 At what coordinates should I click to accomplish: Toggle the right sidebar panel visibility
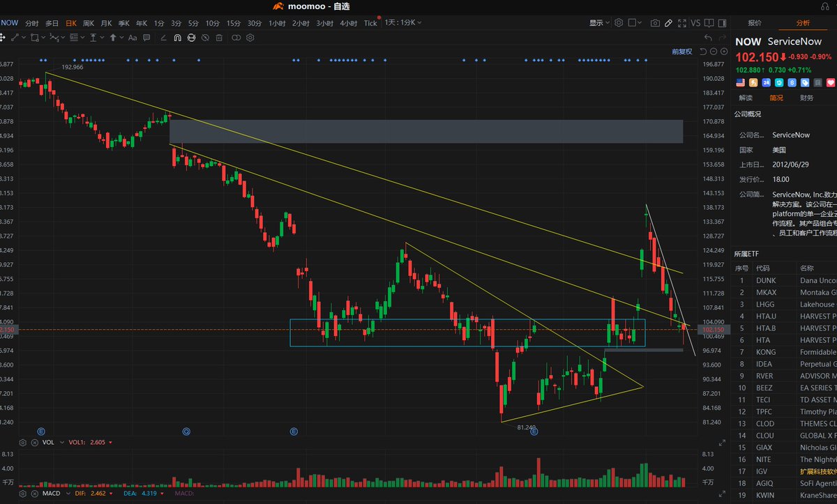722,23
